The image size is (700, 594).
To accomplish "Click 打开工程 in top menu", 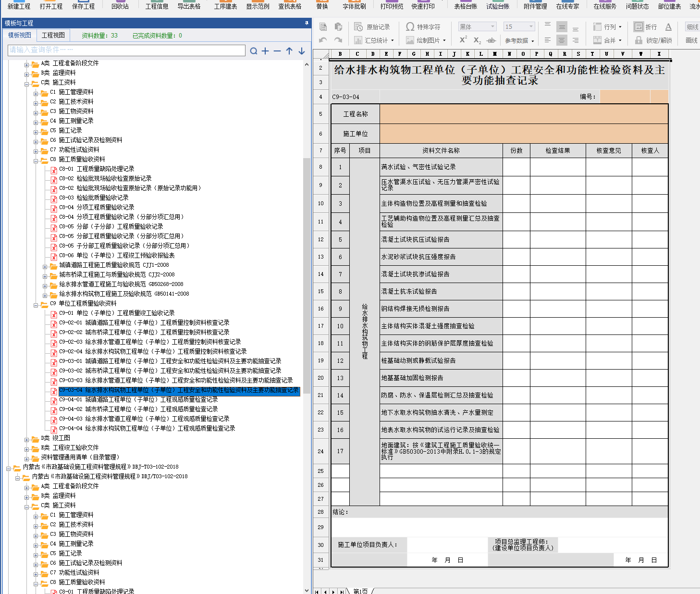I will (51, 6).
